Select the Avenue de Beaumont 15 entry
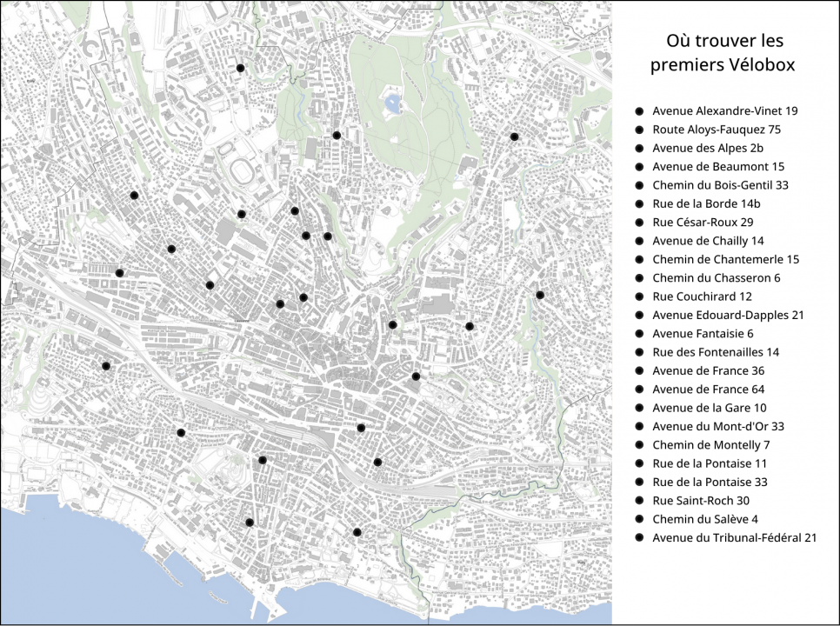840x626 pixels. (718, 167)
